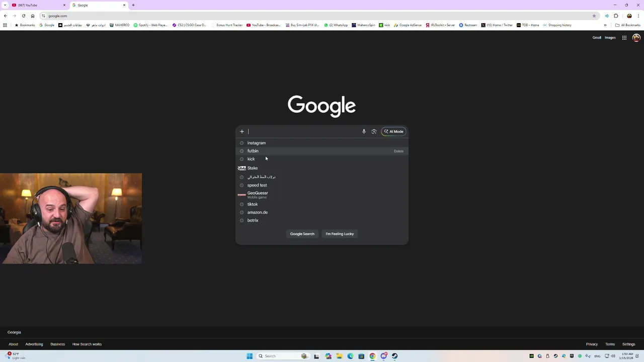
Task: Open the Restream bookmark
Action: click(x=468, y=25)
